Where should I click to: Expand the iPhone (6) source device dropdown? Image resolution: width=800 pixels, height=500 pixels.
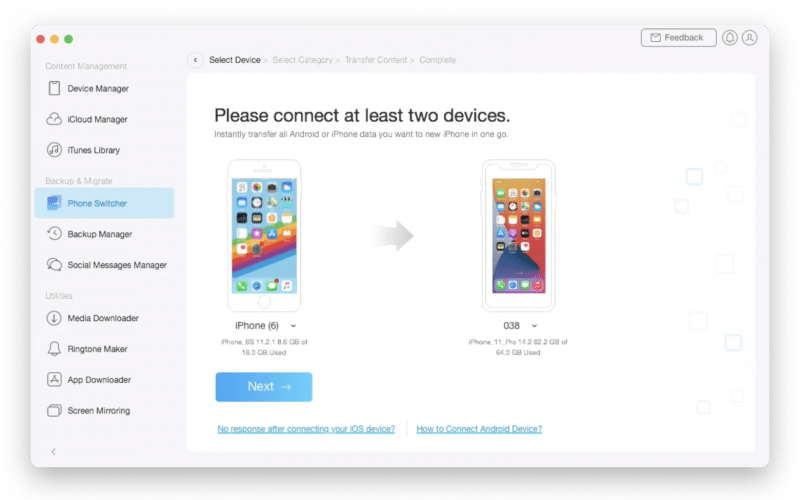[293, 326]
